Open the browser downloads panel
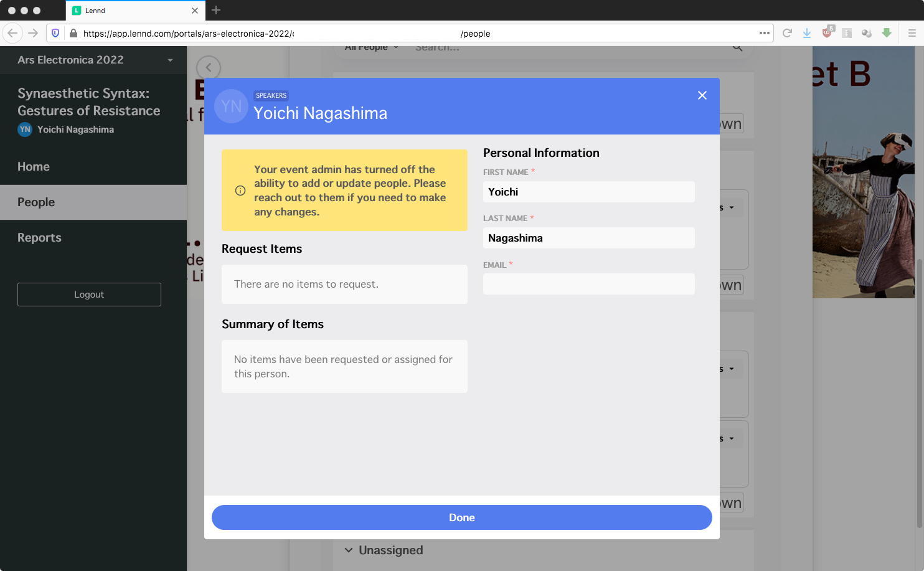 coord(807,33)
